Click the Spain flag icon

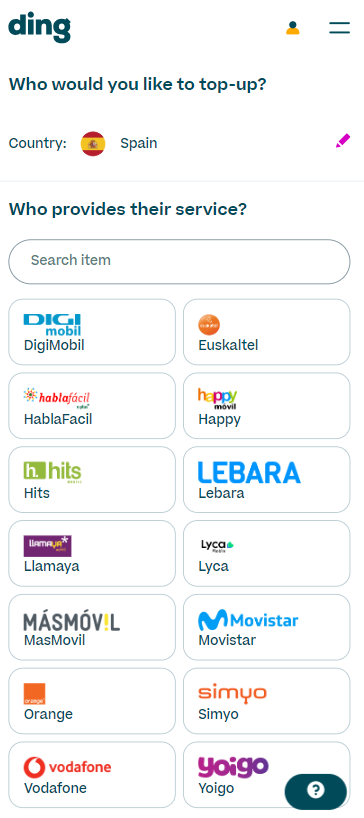93,143
